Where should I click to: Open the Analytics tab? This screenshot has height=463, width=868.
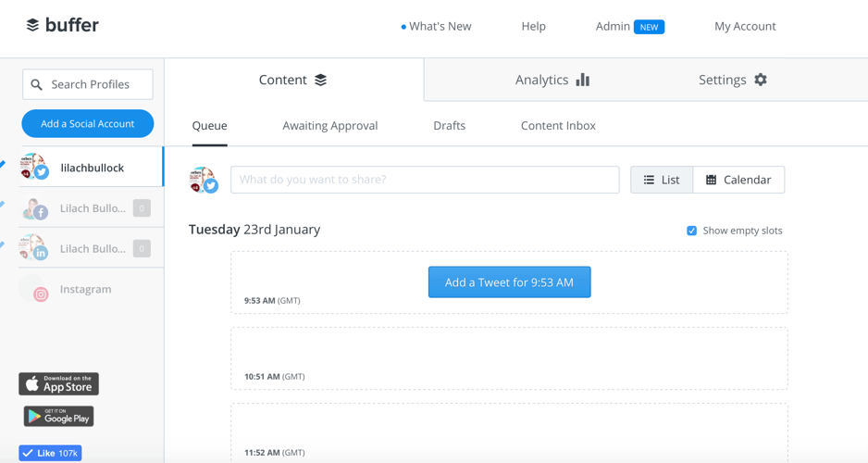pos(552,80)
